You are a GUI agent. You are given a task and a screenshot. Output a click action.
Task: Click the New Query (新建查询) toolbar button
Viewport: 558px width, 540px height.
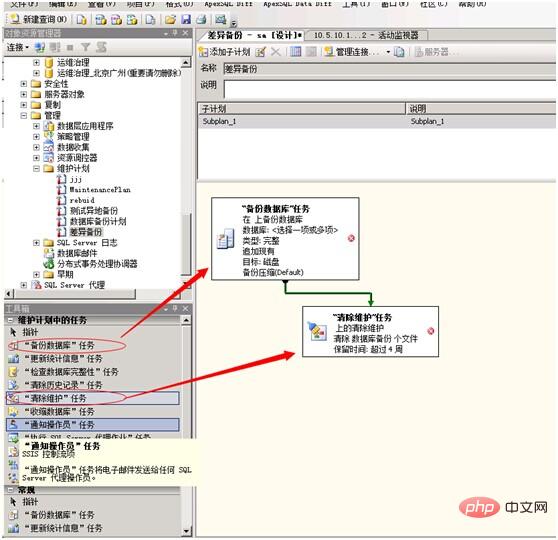pos(38,19)
